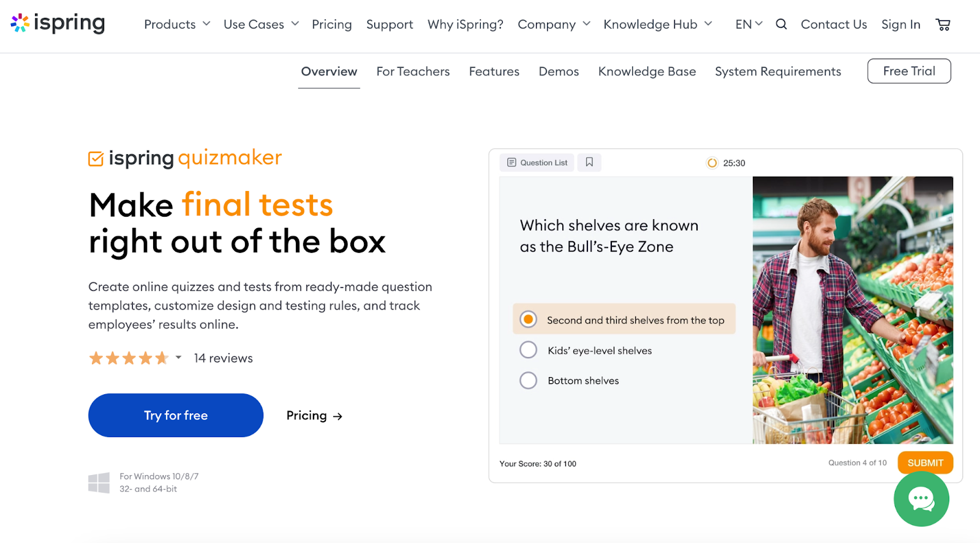Click the 25:30 timer text
This screenshot has width=980, height=543.
(x=734, y=163)
